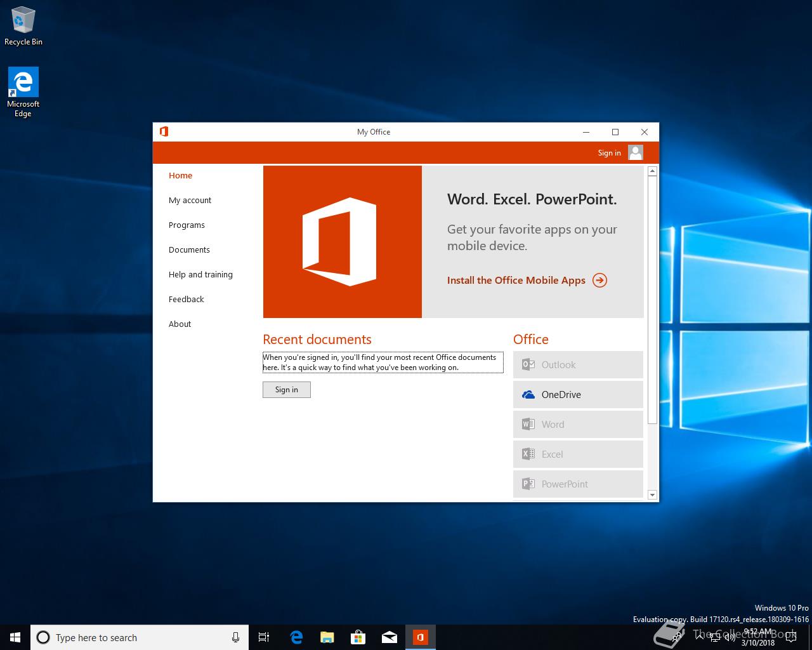Launch Word from the Office list

pos(578,425)
